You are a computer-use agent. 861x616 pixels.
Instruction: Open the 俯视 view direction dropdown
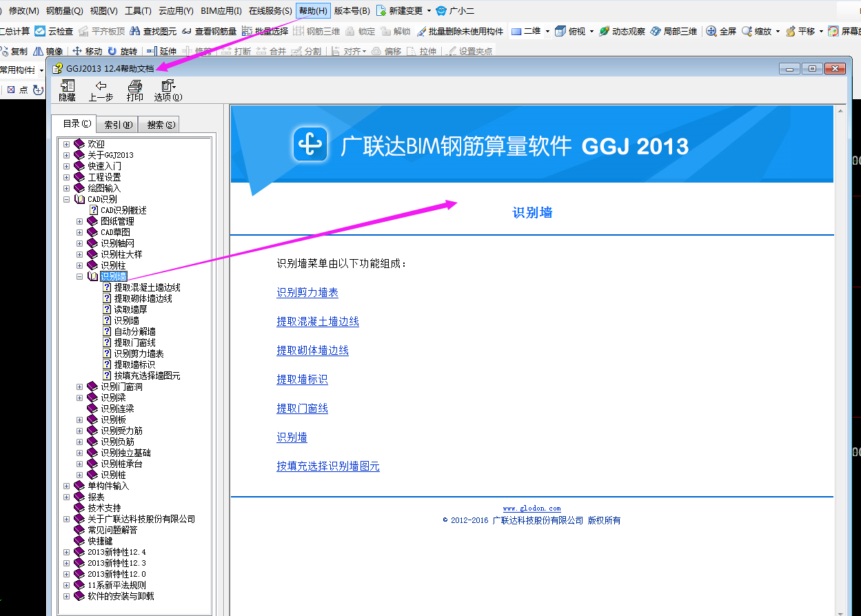click(x=591, y=31)
